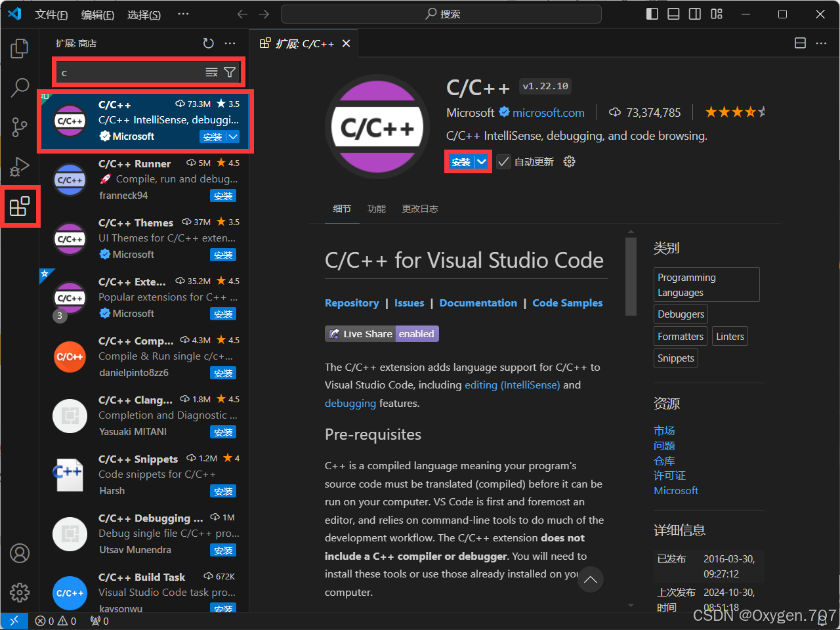Select Debuggers category tag

pyautogui.click(x=681, y=314)
